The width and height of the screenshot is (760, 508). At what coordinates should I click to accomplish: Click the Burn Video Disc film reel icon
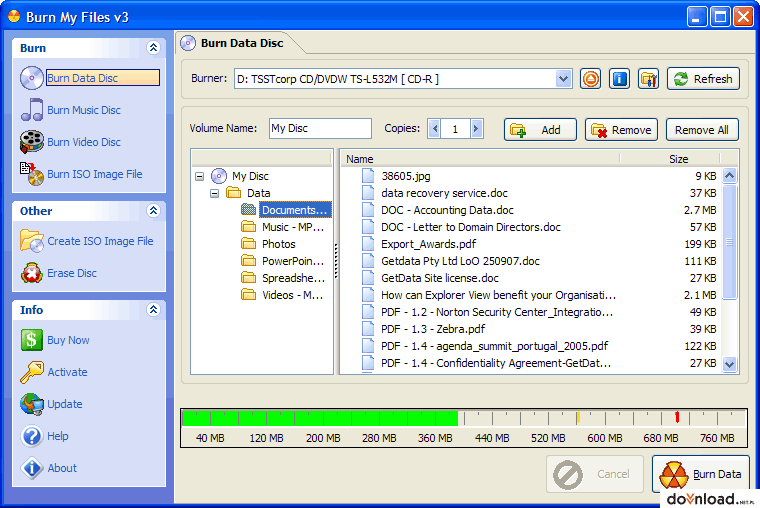pos(32,142)
